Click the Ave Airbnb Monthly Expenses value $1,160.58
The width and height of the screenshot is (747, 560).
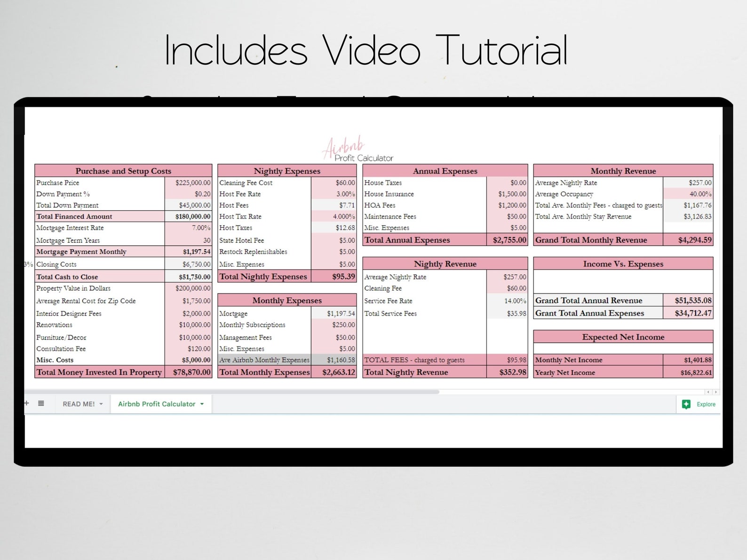coord(334,360)
